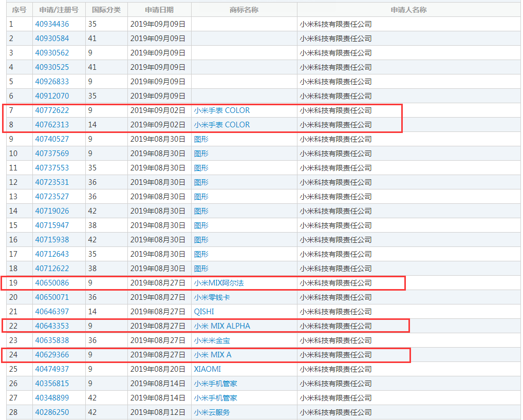Click the 商标名称 column header

(244, 10)
